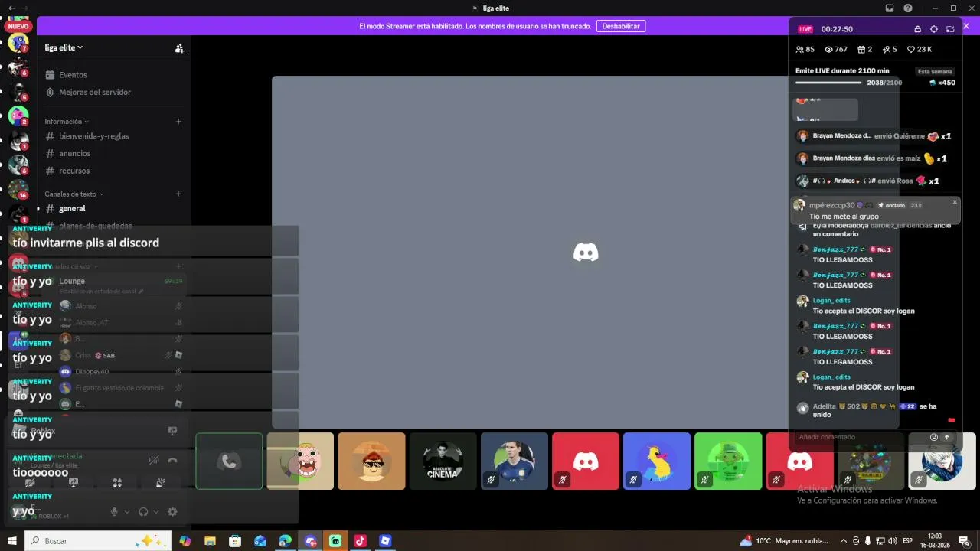
Task: Open LIVE panel settings gear
Action: (934, 29)
